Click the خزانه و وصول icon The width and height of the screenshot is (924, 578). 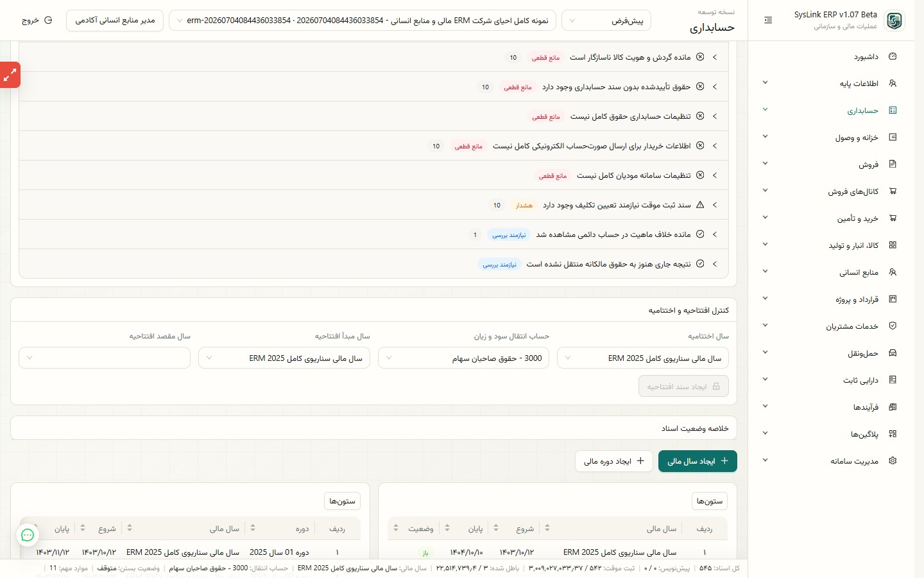coord(893,137)
